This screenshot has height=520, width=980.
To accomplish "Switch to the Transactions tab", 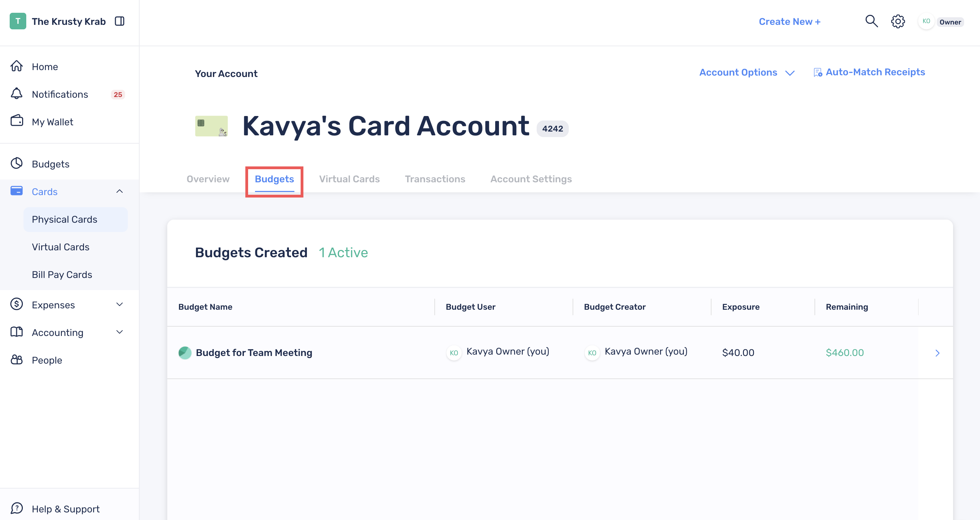I will pyautogui.click(x=435, y=179).
